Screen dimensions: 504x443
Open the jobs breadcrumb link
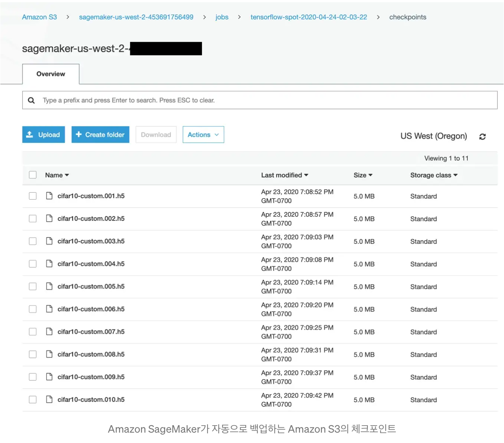click(222, 17)
